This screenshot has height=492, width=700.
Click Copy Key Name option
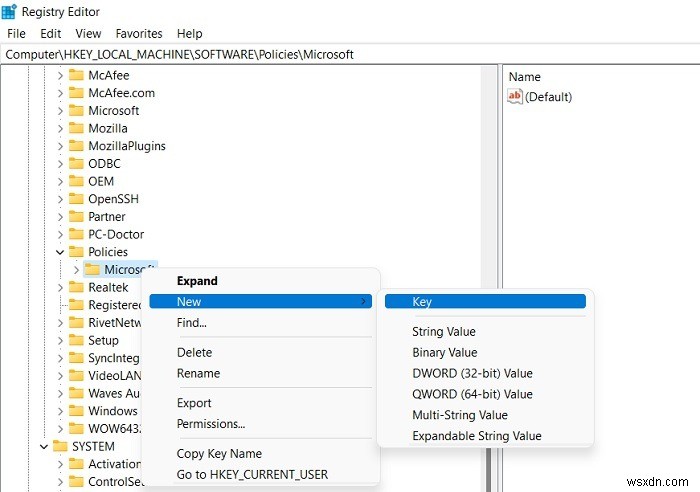(219, 454)
